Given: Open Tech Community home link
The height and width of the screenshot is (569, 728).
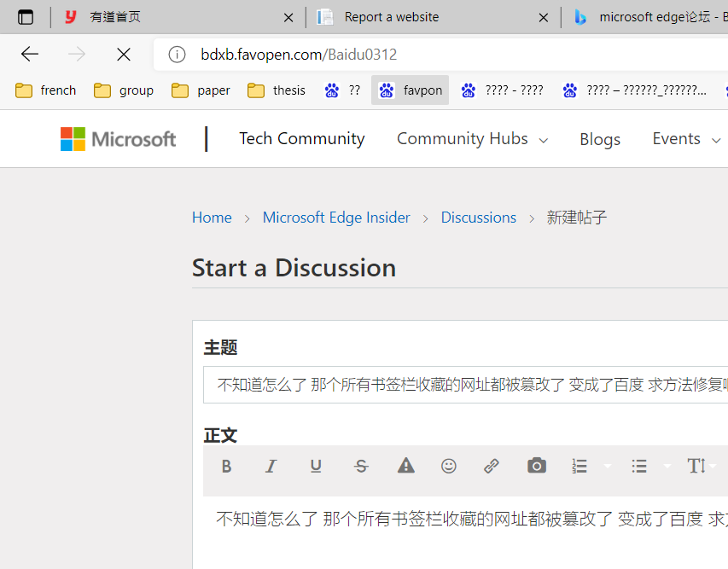Looking at the screenshot, I should (x=302, y=139).
